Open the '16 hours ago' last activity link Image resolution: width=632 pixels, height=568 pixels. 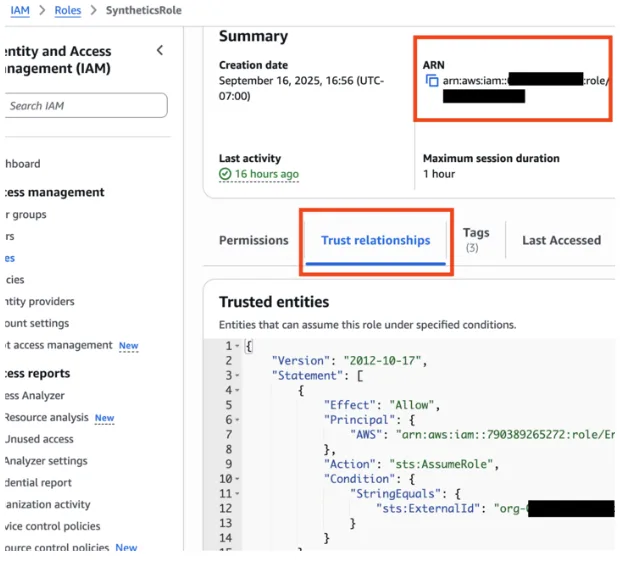coord(267,174)
